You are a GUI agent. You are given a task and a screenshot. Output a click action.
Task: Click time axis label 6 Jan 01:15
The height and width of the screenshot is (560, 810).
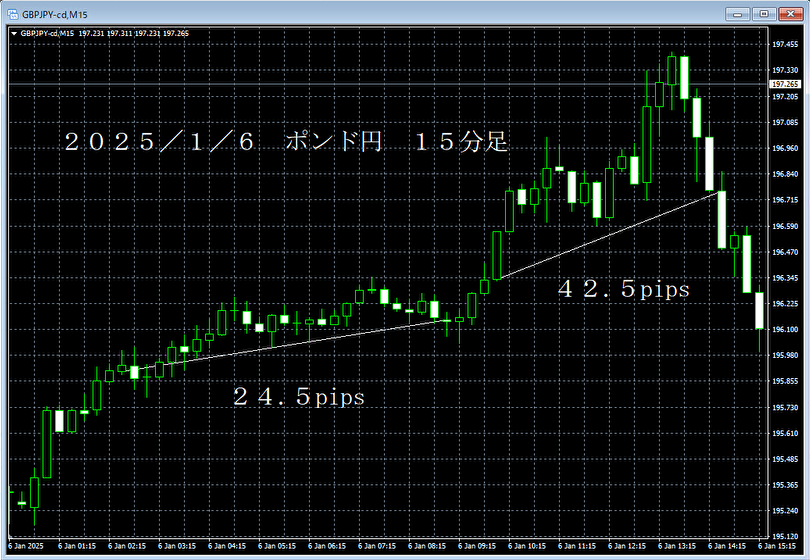tap(77, 546)
